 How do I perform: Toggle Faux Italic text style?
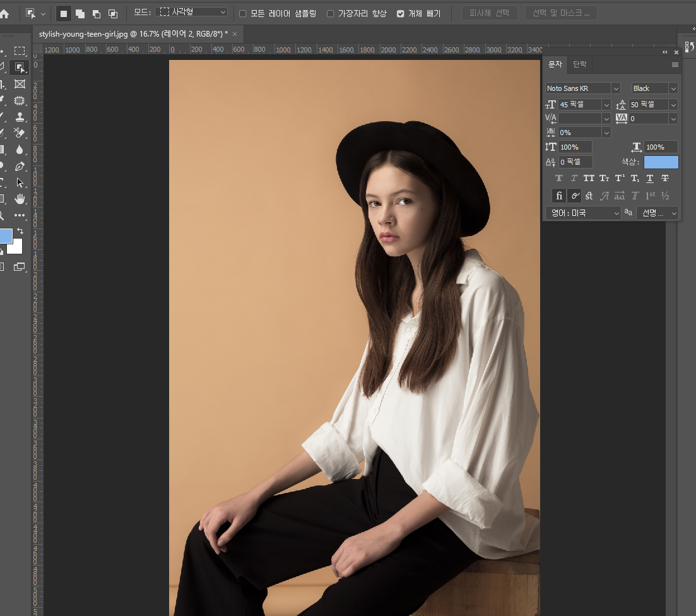[574, 178]
